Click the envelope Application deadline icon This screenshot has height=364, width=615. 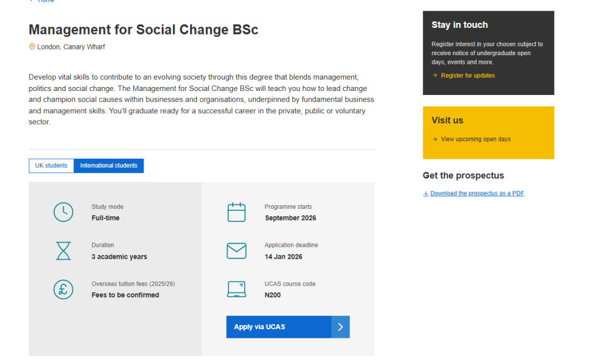(236, 251)
